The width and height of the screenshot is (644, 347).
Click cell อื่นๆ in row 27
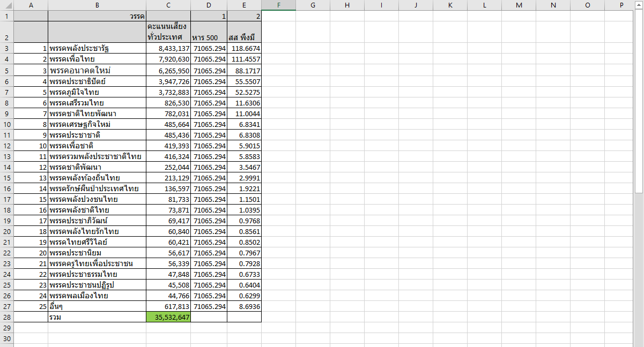point(97,306)
